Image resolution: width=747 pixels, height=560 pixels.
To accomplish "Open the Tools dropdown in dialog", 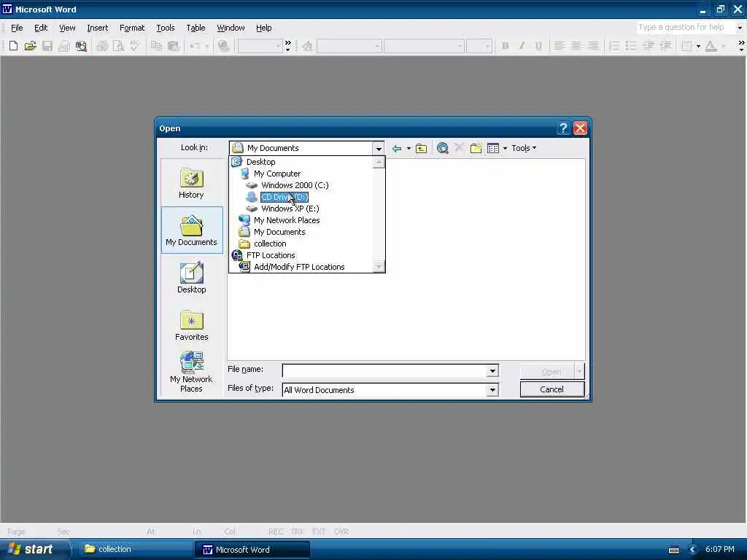I will point(524,148).
